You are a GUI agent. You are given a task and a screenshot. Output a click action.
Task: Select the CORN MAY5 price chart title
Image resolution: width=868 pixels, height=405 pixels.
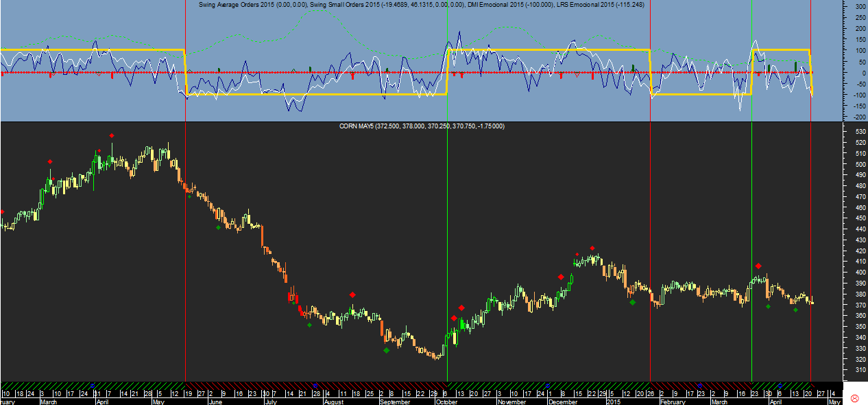point(422,126)
